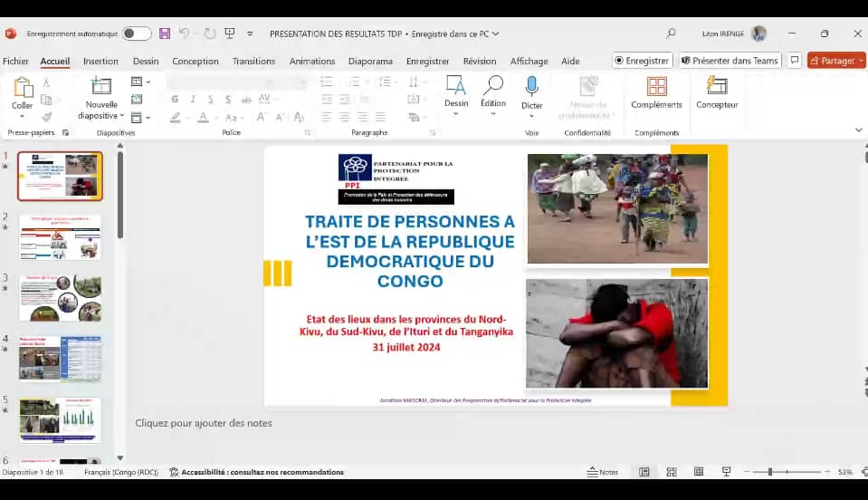This screenshot has height=500, width=868.
Task: Click the Léon IRENGE account avatar
Action: (x=759, y=34)
